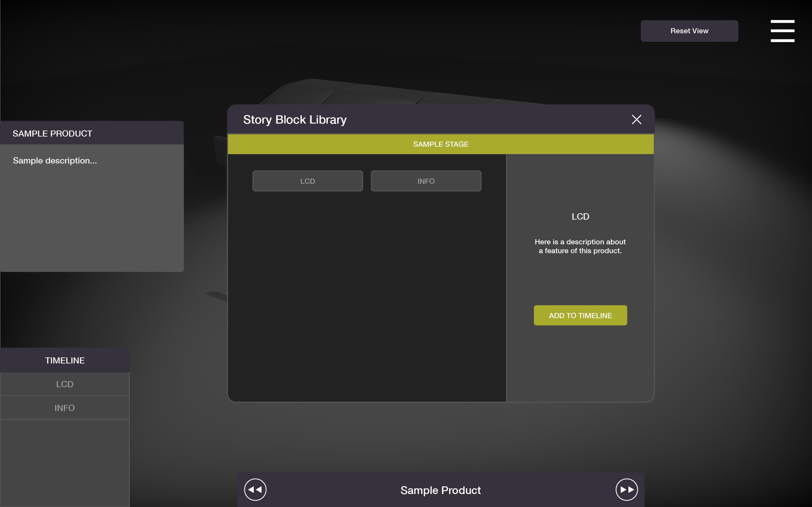Click the LCD heading in detail pane
Image resolution: width=812 pixels, height=507 pixels.
[580, 217]
